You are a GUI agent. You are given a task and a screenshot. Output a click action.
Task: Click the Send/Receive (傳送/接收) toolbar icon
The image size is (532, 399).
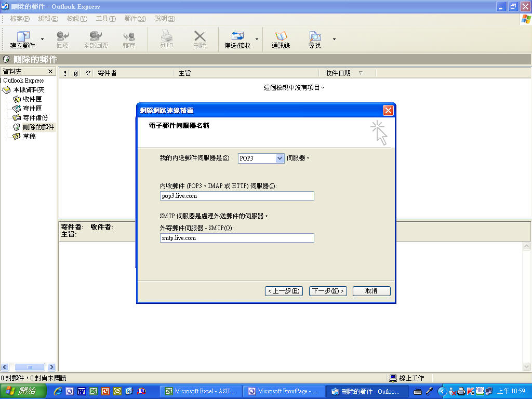click(237, 39)
